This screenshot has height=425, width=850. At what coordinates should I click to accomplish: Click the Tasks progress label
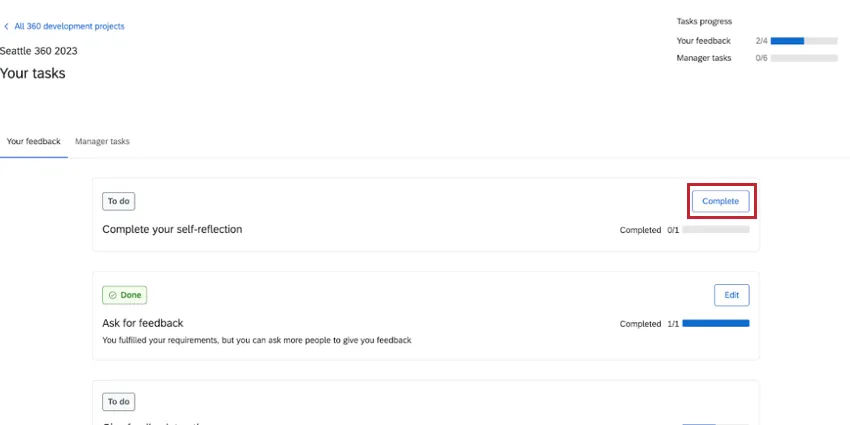pyautogui.click(x=704, y=21)
